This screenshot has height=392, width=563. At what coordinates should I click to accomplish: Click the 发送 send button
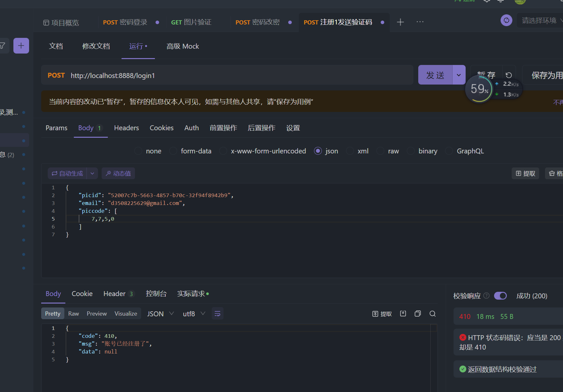pos(435,75)
